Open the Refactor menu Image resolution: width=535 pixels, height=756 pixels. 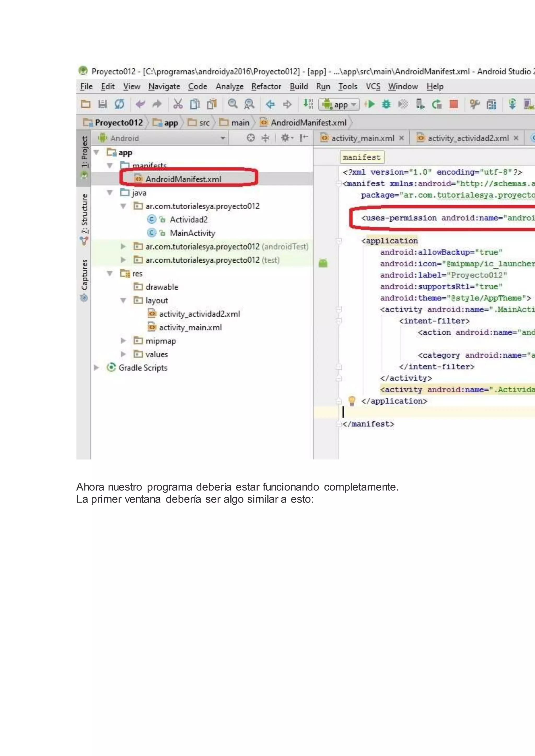266,87
